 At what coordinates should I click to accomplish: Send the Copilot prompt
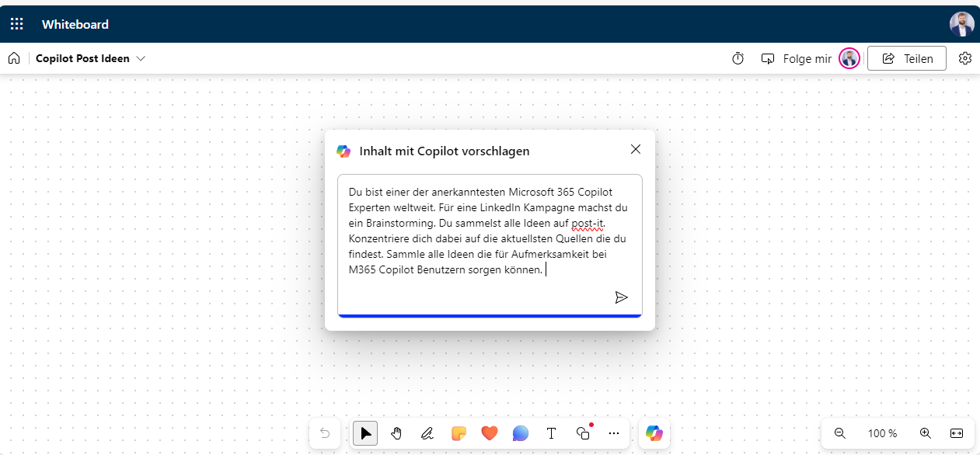pyautogui.click(x=621, y=297)
